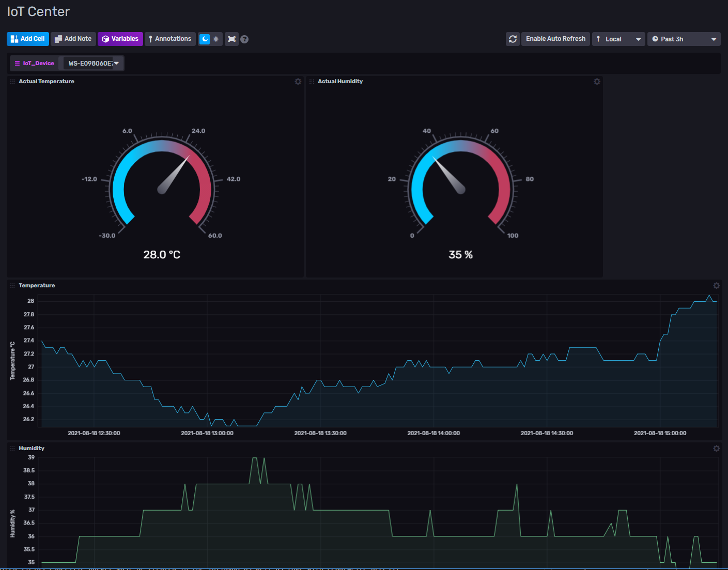The height and width of the screenshot is (570, 728).
Task: Toggle the Variables bar
Action: [120, 39]
